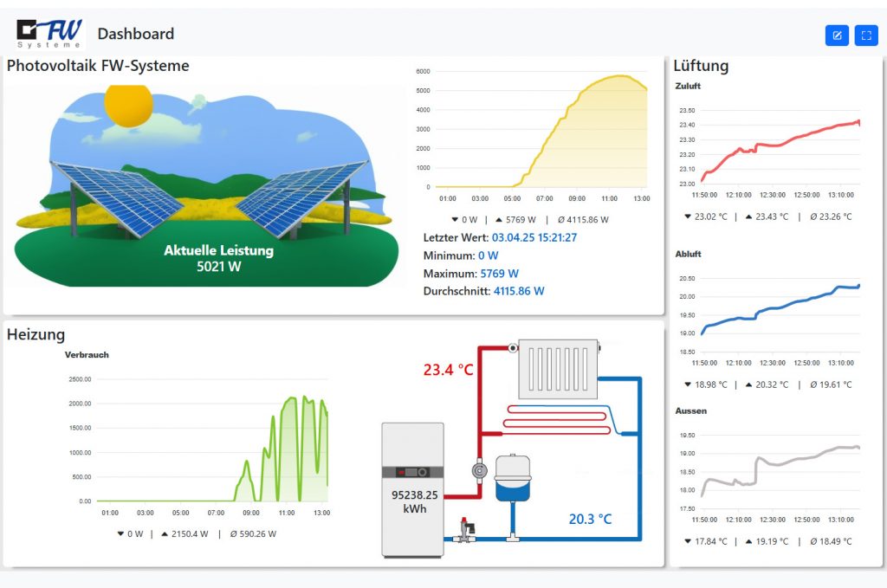Click the sun in the solar illustration
The image size is (887, 588).
[128, 105]
